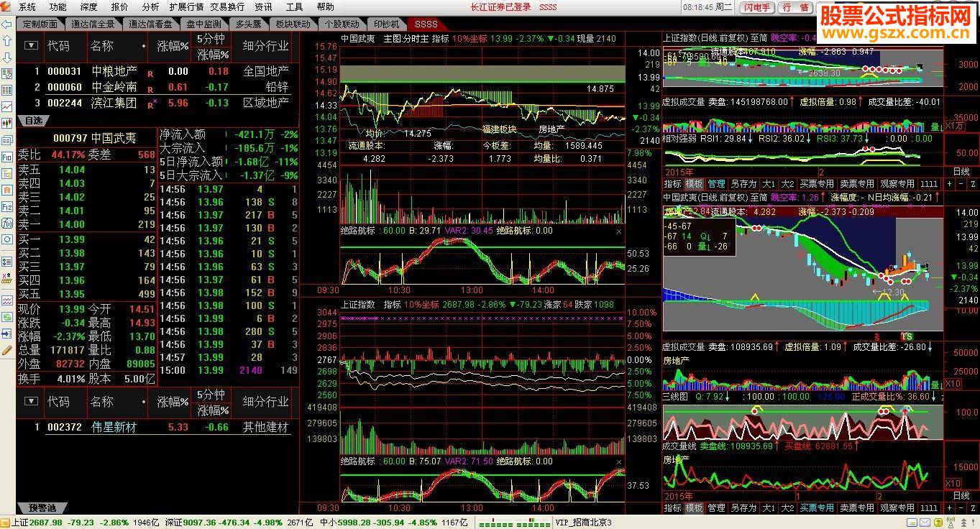Image resolution: width=980 pixels, height=529 pixels.
Task: Open the 'Fin' finance sidebar icon
Action: click(x=8, y=157)
